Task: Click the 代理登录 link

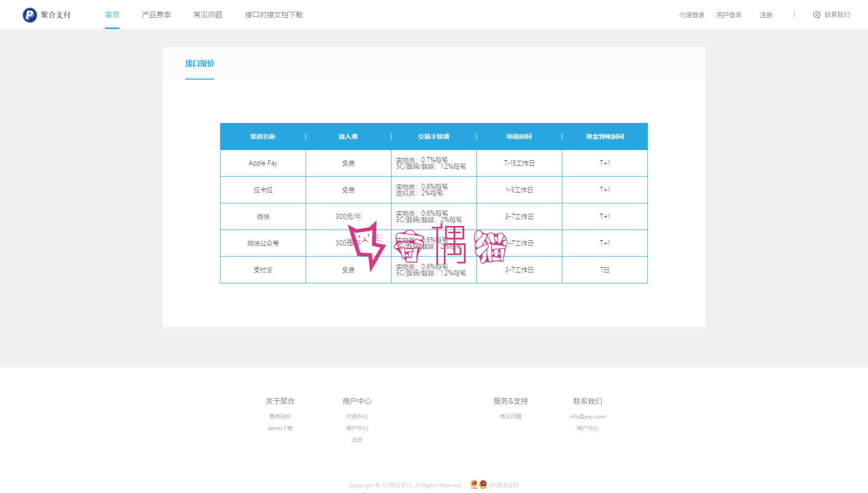Action: tap(692, 15)
